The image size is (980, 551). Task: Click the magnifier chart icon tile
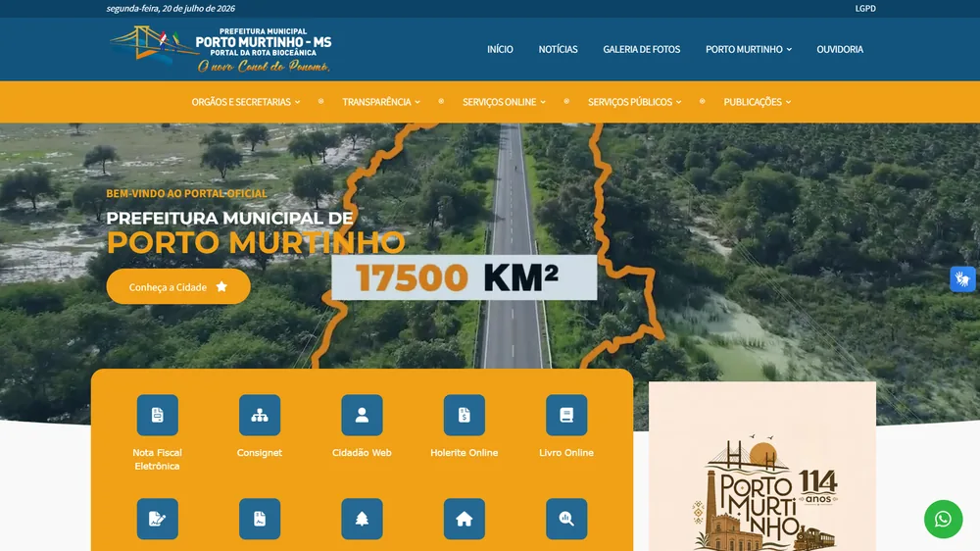click(566, 519)
